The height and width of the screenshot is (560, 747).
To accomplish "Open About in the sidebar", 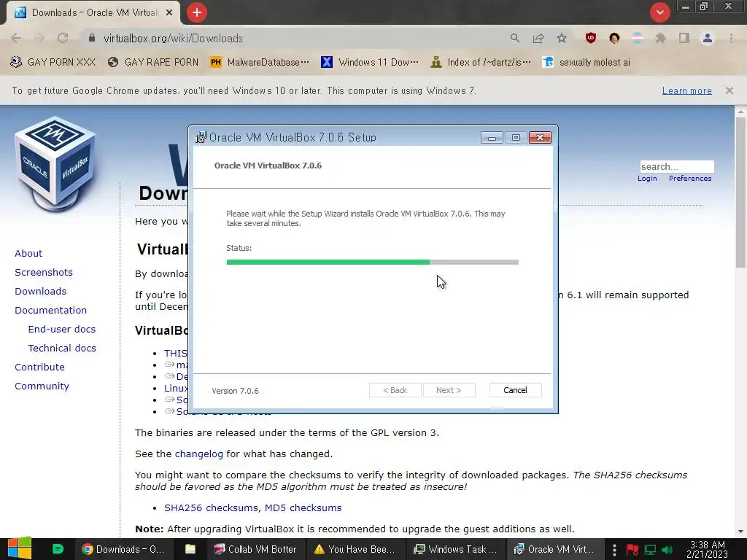I will pos(28,253).
